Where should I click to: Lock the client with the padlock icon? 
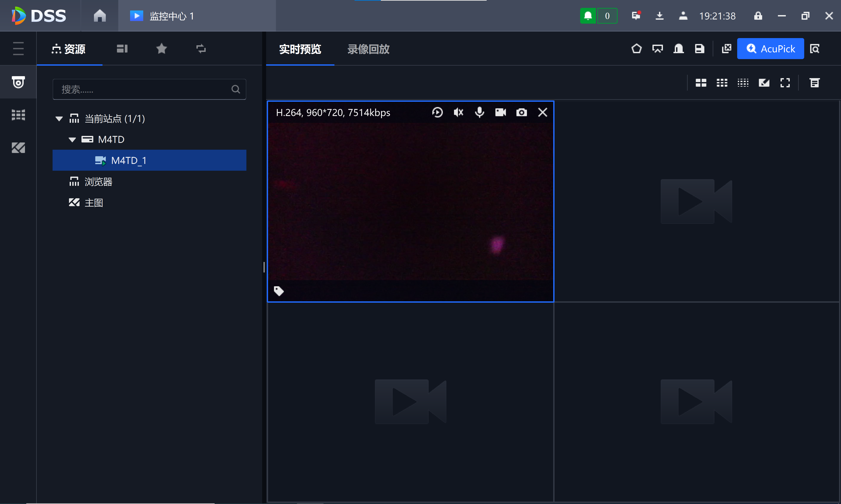click(758, 16)
